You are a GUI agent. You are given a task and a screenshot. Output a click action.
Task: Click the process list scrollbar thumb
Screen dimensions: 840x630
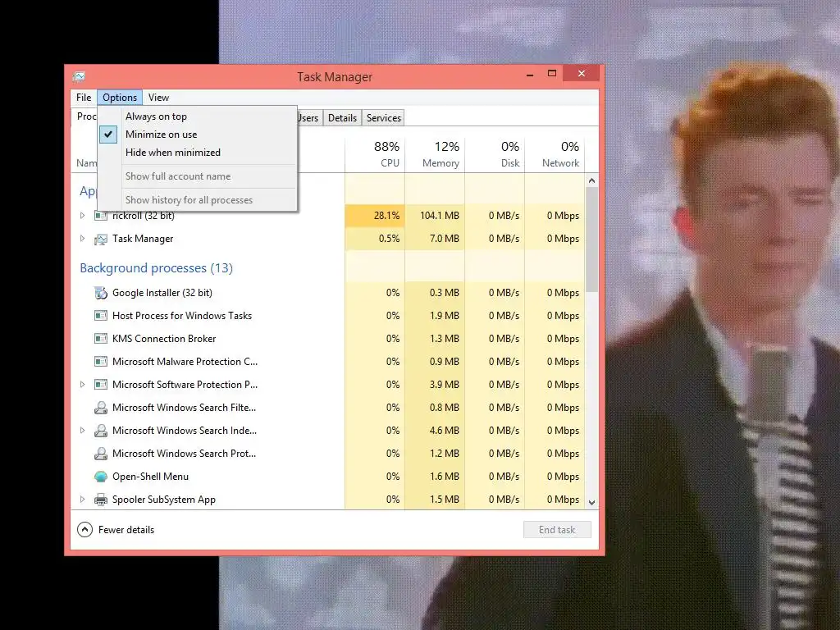click(x=592, y=240)
